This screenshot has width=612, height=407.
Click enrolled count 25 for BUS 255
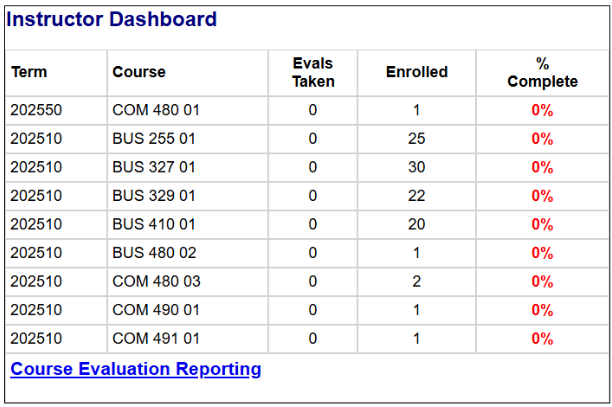pos(416,139)
